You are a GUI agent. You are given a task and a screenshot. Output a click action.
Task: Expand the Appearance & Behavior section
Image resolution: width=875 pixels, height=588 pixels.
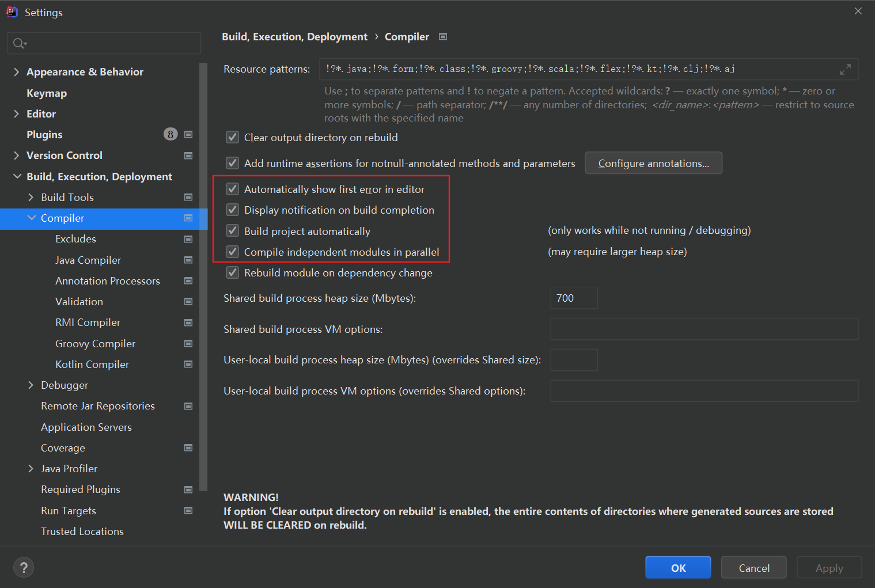tap(16, 72)
